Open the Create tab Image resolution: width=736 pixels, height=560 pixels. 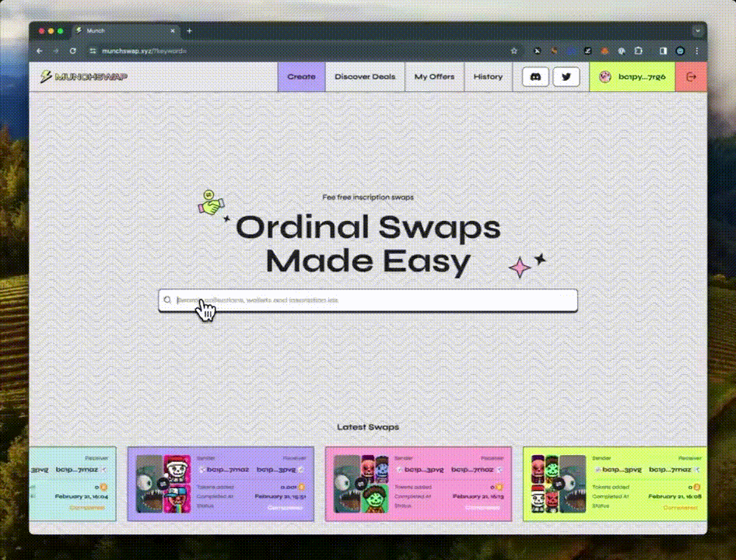tap(301, 76)
